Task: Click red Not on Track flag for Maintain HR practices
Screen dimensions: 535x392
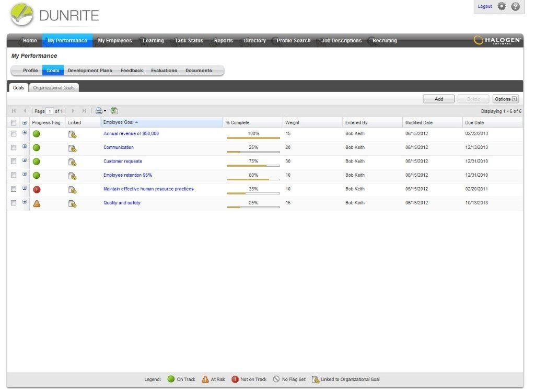Action: click(37, 190)
